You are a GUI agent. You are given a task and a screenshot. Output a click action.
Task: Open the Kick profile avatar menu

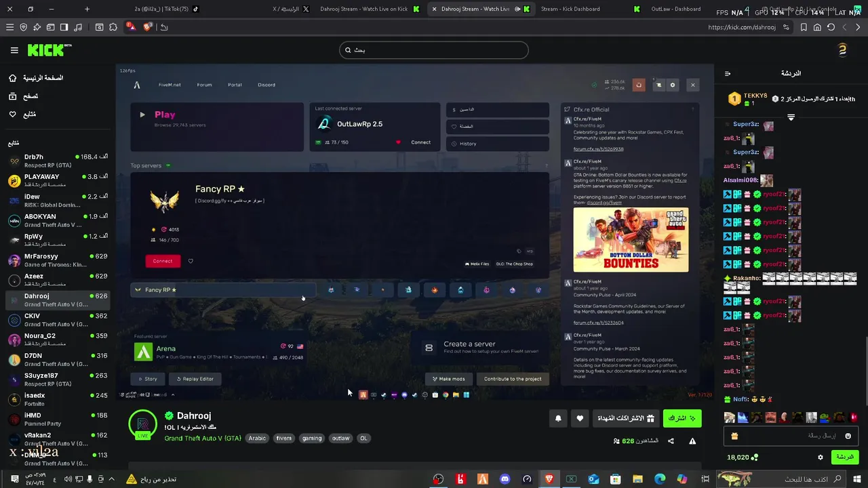(x=842, y=50)
